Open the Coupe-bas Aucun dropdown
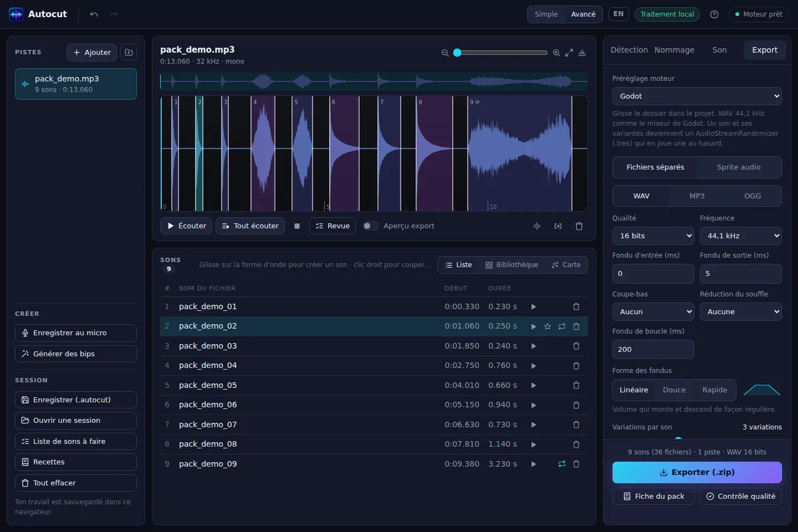Viewport: 798px width, 532px height. [653, 312]
